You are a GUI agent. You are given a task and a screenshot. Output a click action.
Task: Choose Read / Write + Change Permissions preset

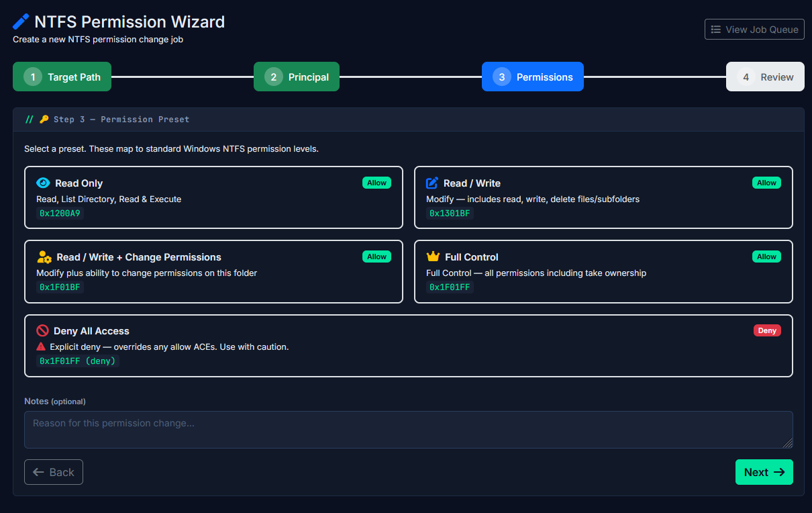coord(213,271)
